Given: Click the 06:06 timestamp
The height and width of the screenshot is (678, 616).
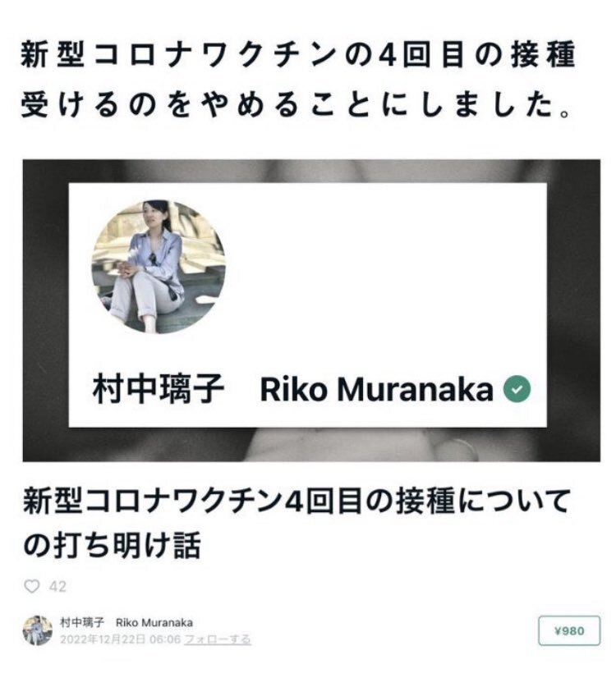Looking at the screenshot, I should point(165,639).
